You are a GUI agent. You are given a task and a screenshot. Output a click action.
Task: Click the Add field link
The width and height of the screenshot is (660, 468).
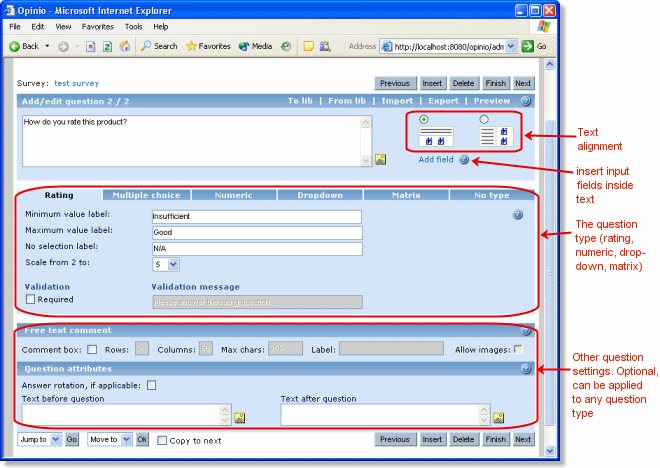(435, 160)
